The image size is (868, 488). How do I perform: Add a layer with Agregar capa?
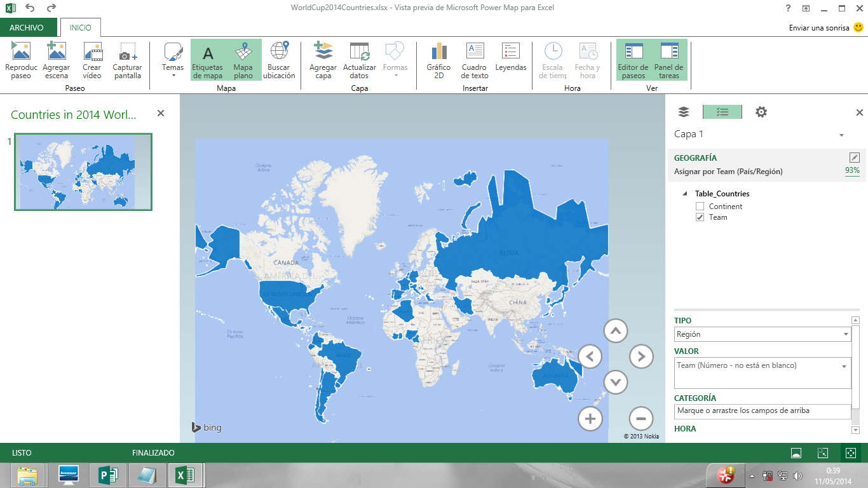point(323,60)
